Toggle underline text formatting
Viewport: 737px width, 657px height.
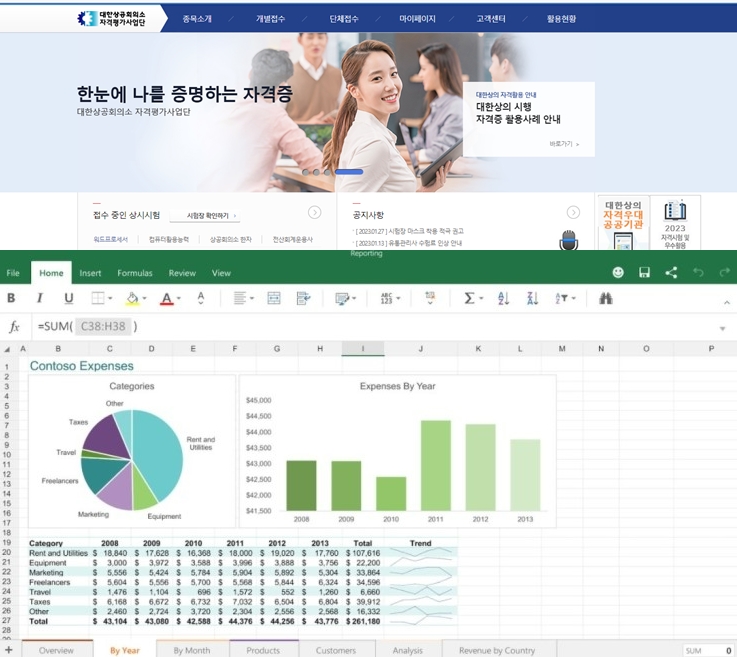pos(69,298)
